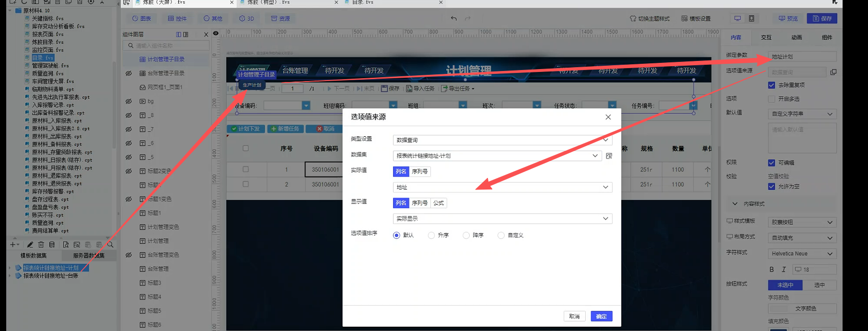The width and height of the screenshot is (868, 331).
Task: Expand the 报表统计链接地址-台账 dataset node
Action: (10, 276)
